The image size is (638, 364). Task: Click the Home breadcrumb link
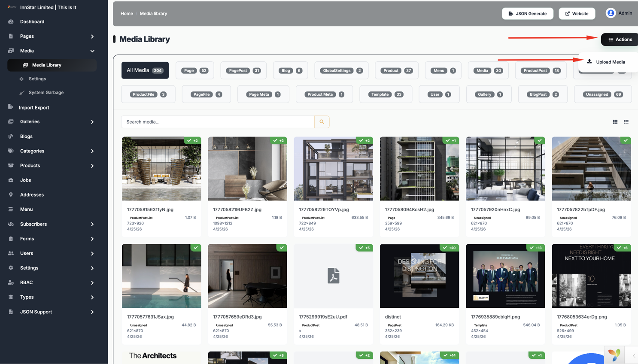[127, 14]
